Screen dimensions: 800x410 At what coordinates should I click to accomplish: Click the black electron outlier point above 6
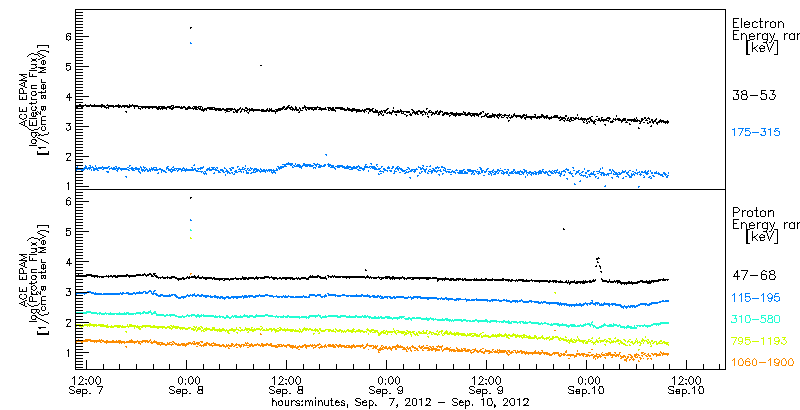click(190, 28)
